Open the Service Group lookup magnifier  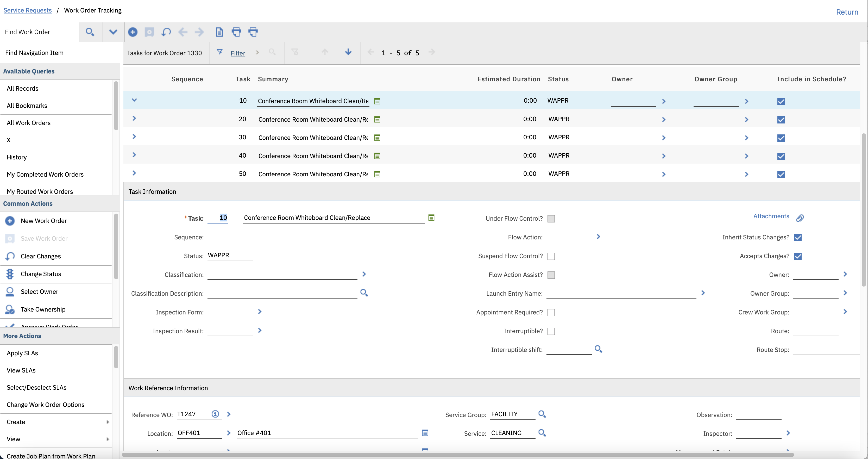tap(542, 414)
